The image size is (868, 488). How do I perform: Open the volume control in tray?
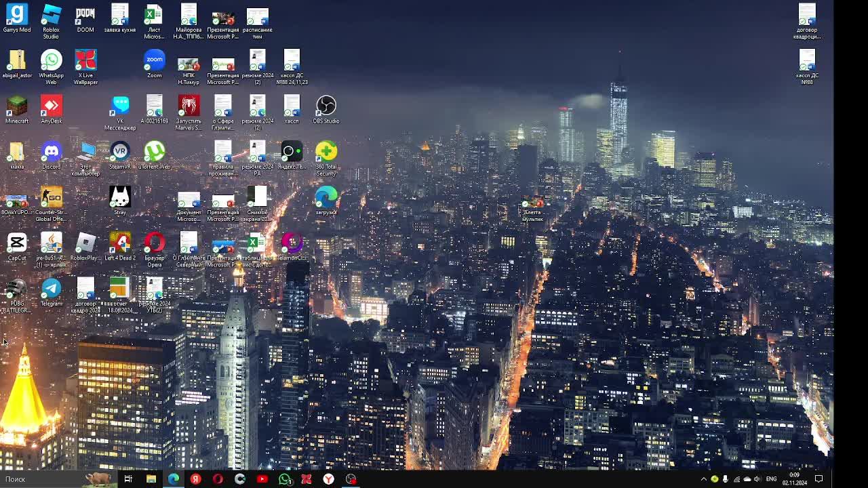pyautogui.click(x=757, y=479)
